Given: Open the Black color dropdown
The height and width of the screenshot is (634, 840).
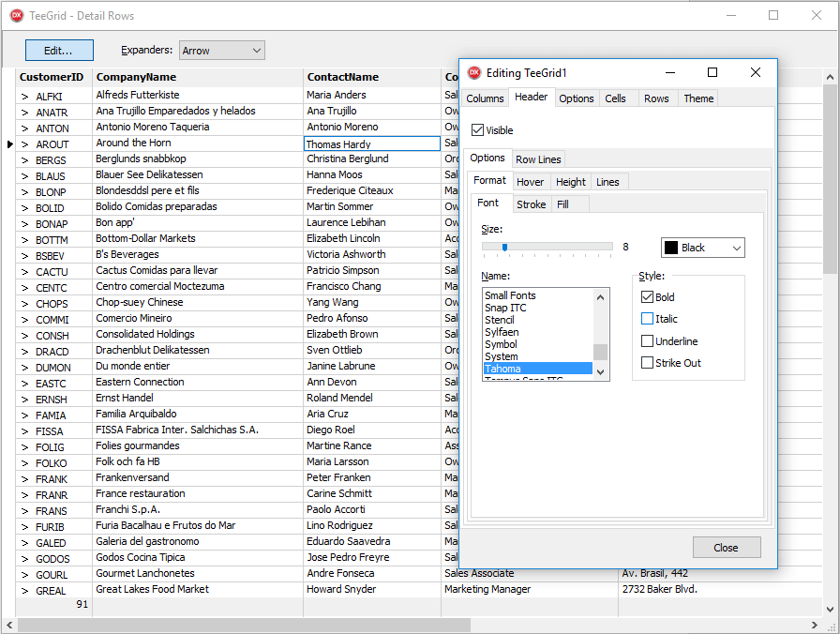Looking at the screenshot, I should click(702, 247).
